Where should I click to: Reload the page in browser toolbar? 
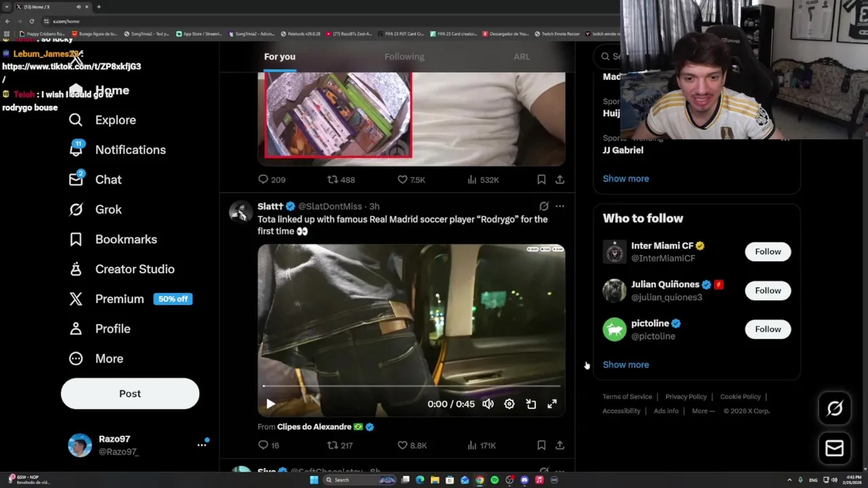(31, 21)
